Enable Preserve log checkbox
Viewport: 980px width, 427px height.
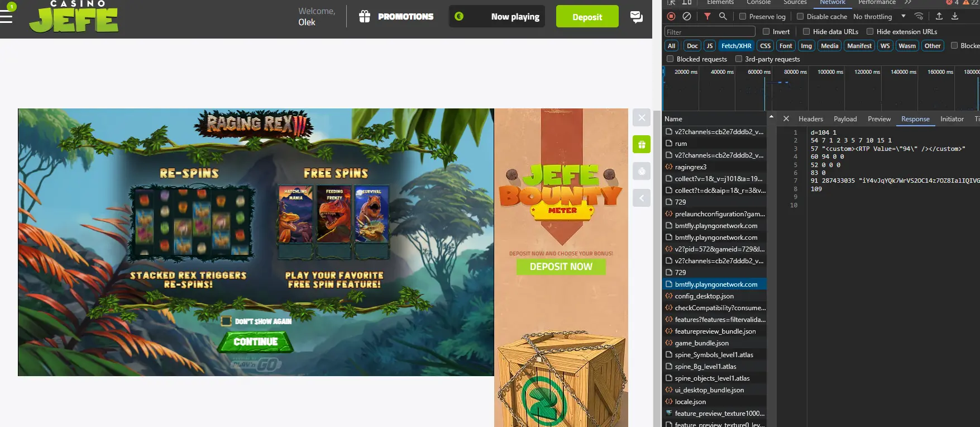pos(743,16)
